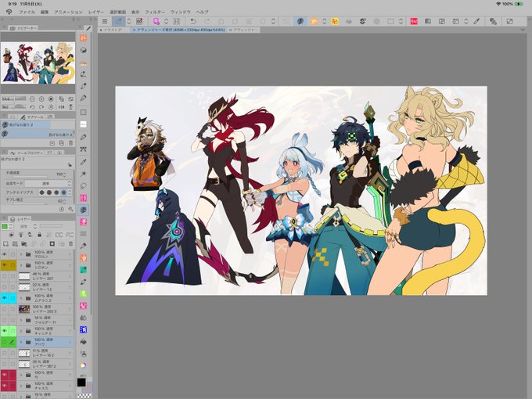Click the magenta save-document icon in command bar
The image size is (532, 399).
coord(156,21)
